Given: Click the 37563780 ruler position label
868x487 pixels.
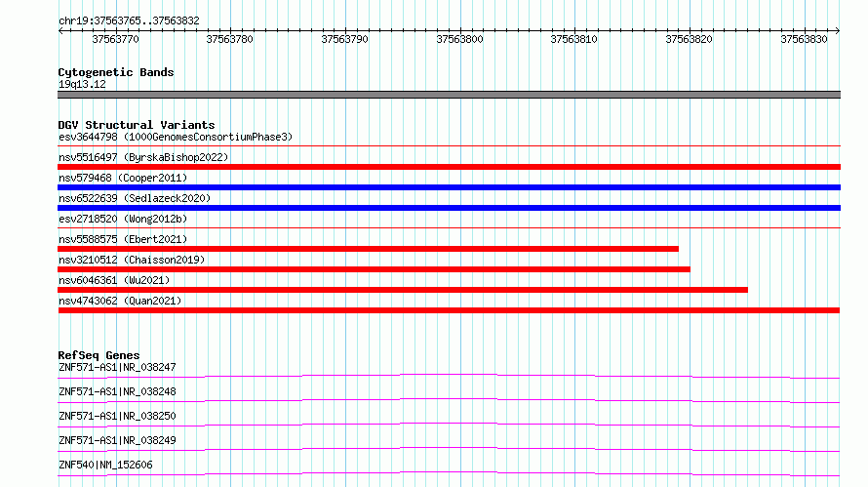Looking at the screenshot, I should point(230,39).
